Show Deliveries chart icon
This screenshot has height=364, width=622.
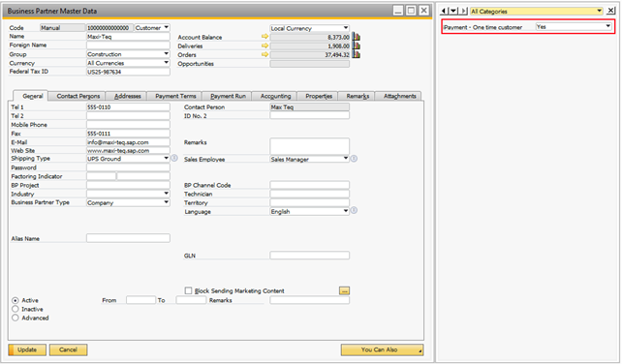point(357,45)
